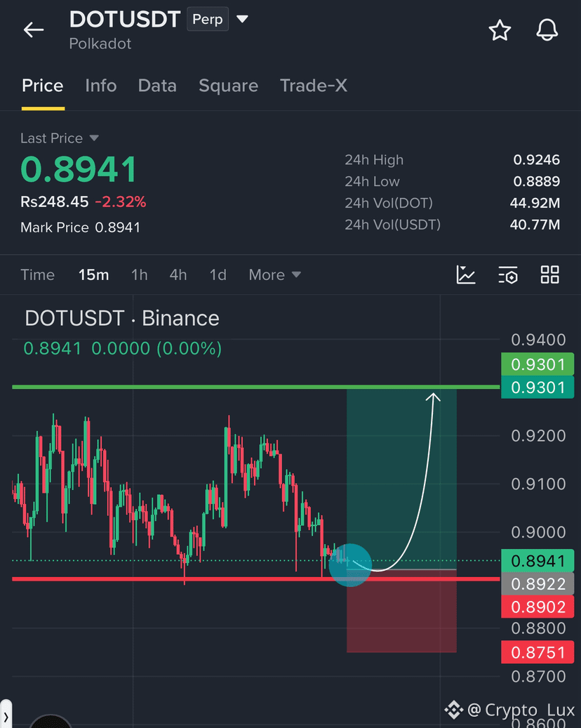Switch to the Data tab
Viewport: 581px width, 728px height.
[157, 86]
